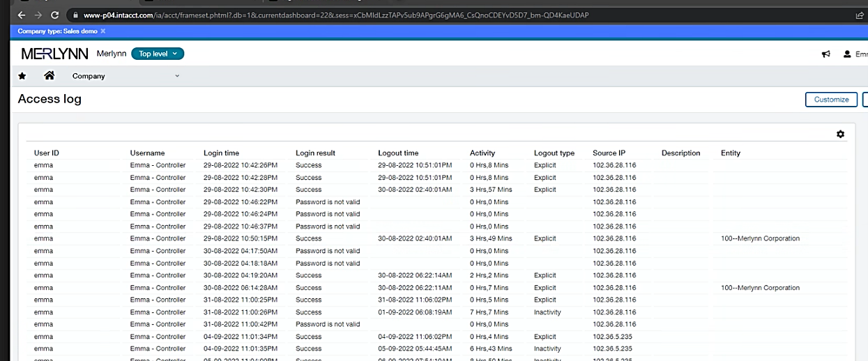Open favorites star icon
The width and height of the screenshot is (868, 361).
[22, 75]
